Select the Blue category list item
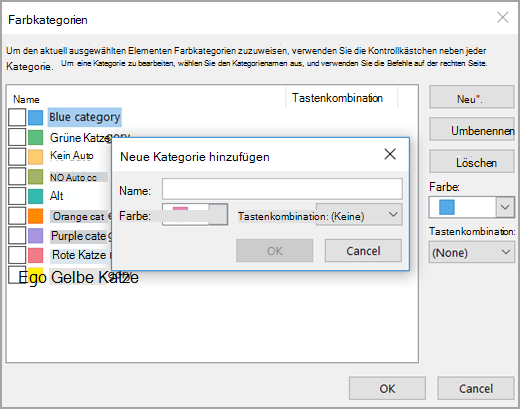The image size is (520, 409). coord(85,117)
